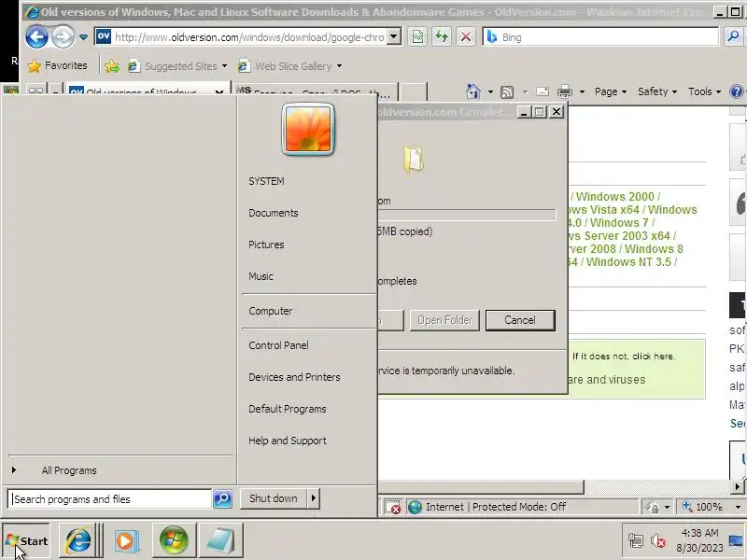This screenshot has width=747, height=560.
Task: Click the oldversion.com address bar
Action: (x=241, y=36)
